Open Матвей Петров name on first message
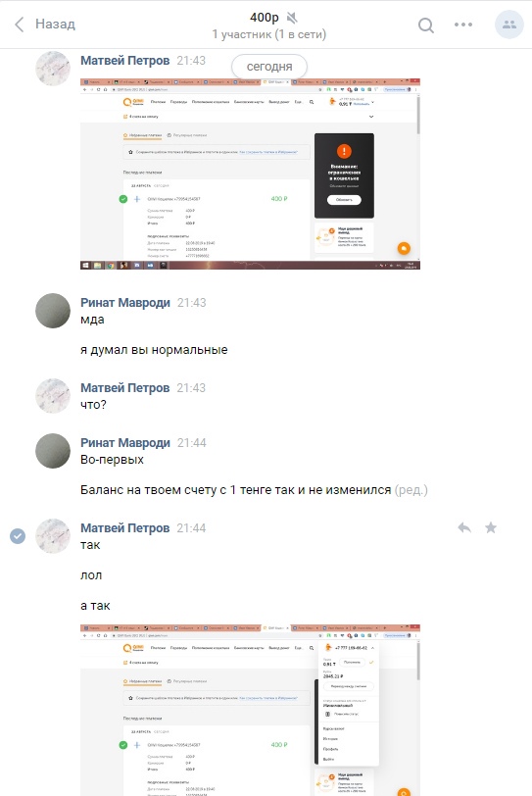532x796 pixels. (124, 61)
